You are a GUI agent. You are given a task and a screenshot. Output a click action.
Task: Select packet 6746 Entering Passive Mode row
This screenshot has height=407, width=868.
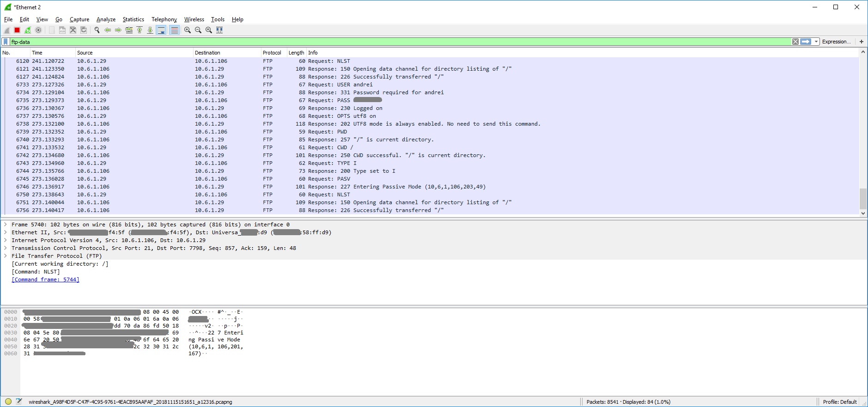[x=430, y=187]
